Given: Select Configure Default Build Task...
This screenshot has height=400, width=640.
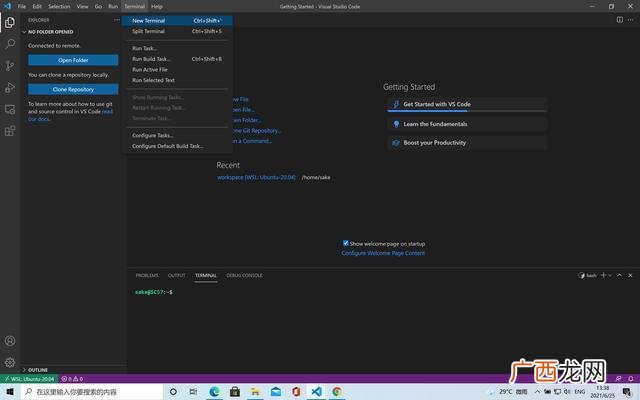Looking at the screenshot, I should tap(177, 146).
